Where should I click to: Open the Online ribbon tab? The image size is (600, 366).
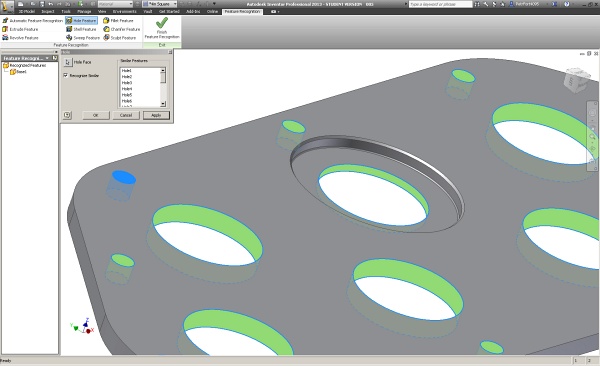(x=212, y=11)
